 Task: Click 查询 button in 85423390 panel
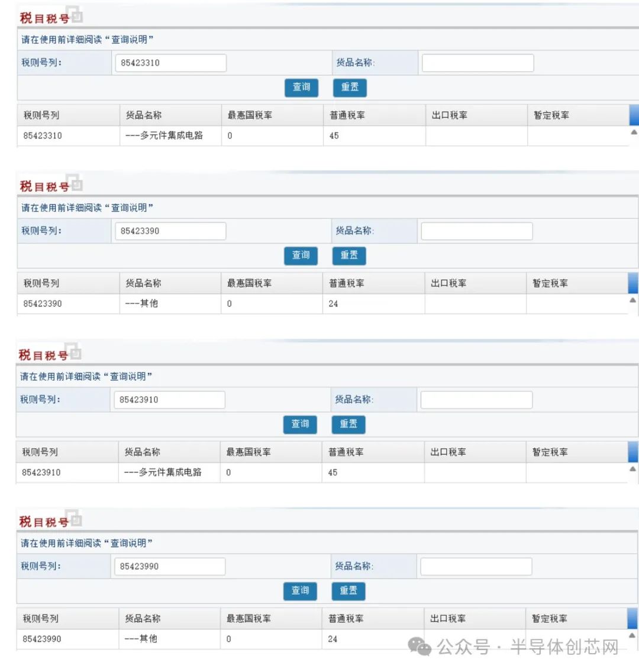pyautogui.click(x=301, y=256)
